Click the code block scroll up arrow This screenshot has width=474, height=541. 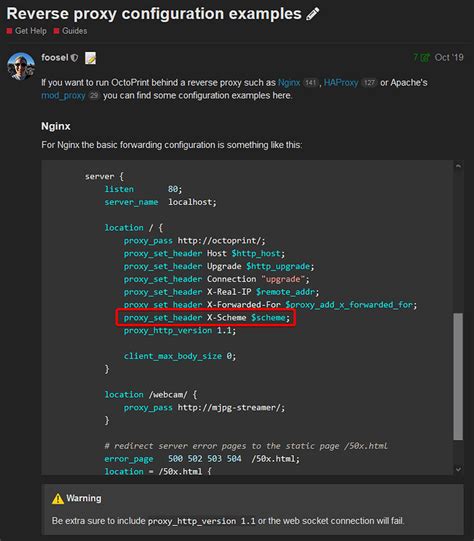pyautogui.click(x=458, y=166)
